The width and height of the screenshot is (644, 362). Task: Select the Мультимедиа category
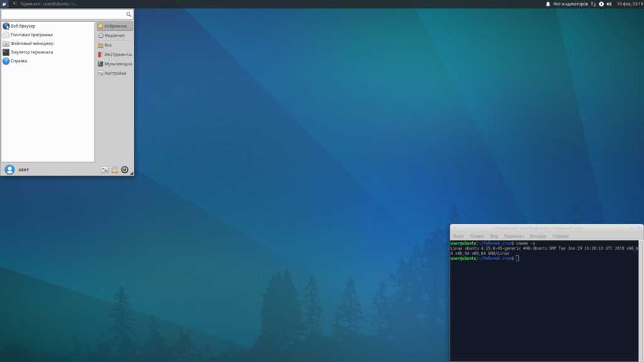point(114,63)
